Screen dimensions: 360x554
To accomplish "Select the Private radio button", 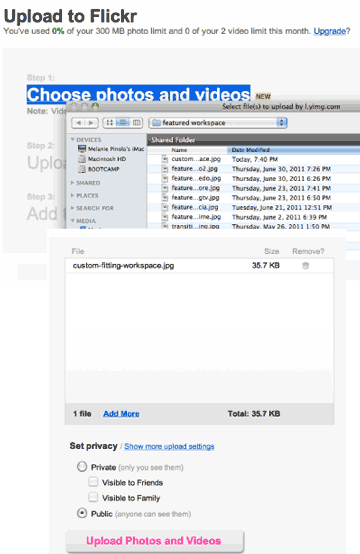I will (x=82, y=467).
